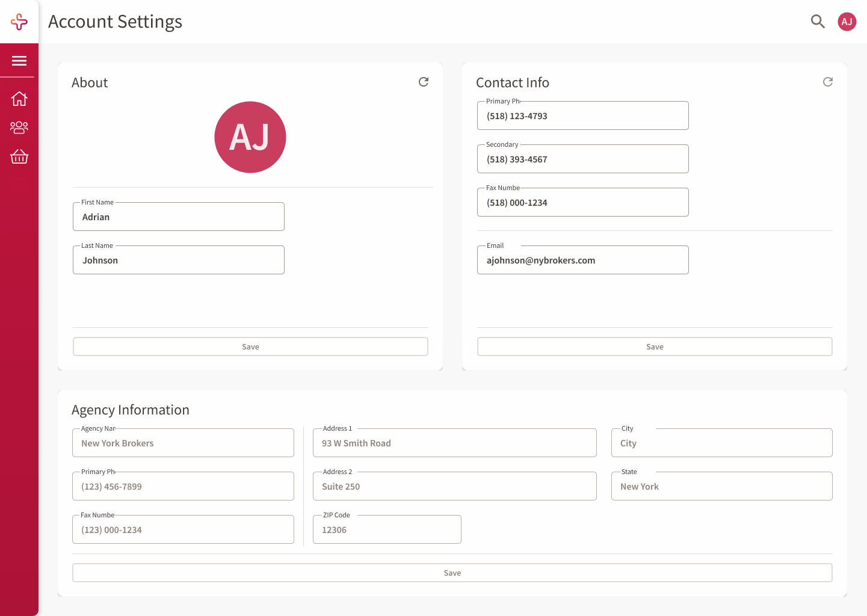
Task: Open the people/users icon in the sidebar
Action: click(x=19, y=128)
